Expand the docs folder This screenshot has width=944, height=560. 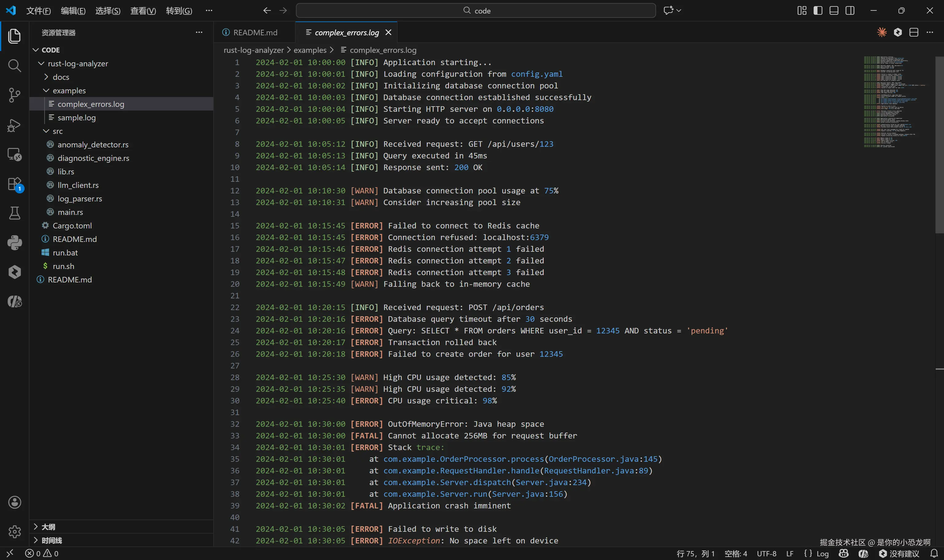tap(61, 77)
